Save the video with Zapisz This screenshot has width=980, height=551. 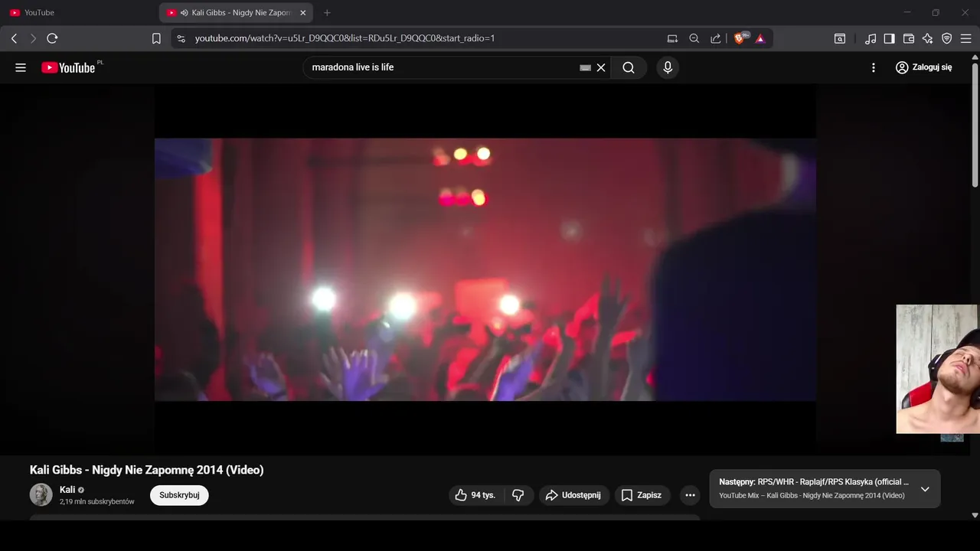click(x=642, y=495)
